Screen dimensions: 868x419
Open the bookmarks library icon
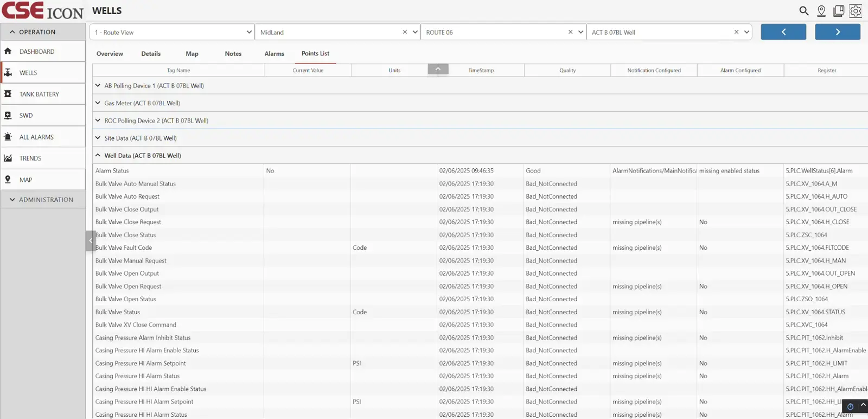tap(839, 11)
